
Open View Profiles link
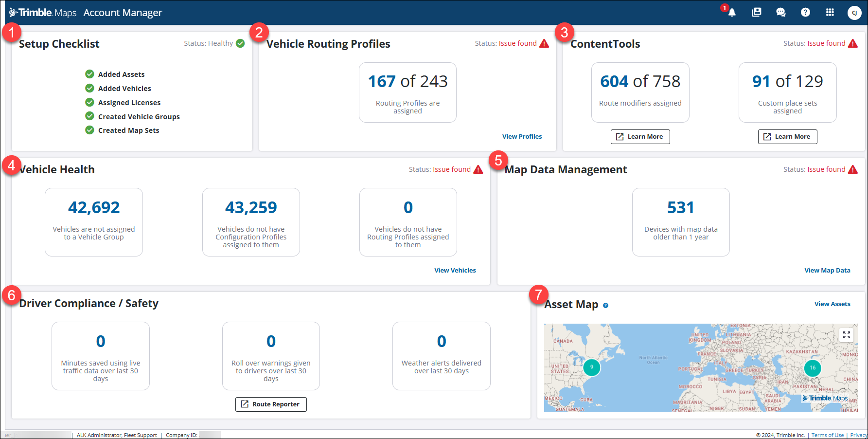coord(522,137)
